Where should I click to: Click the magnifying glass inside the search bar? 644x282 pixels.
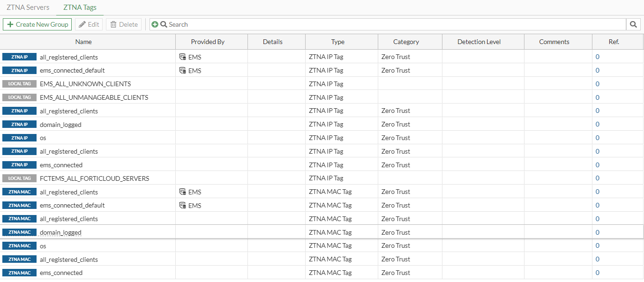pyautogui.click(x=163, y=24)
